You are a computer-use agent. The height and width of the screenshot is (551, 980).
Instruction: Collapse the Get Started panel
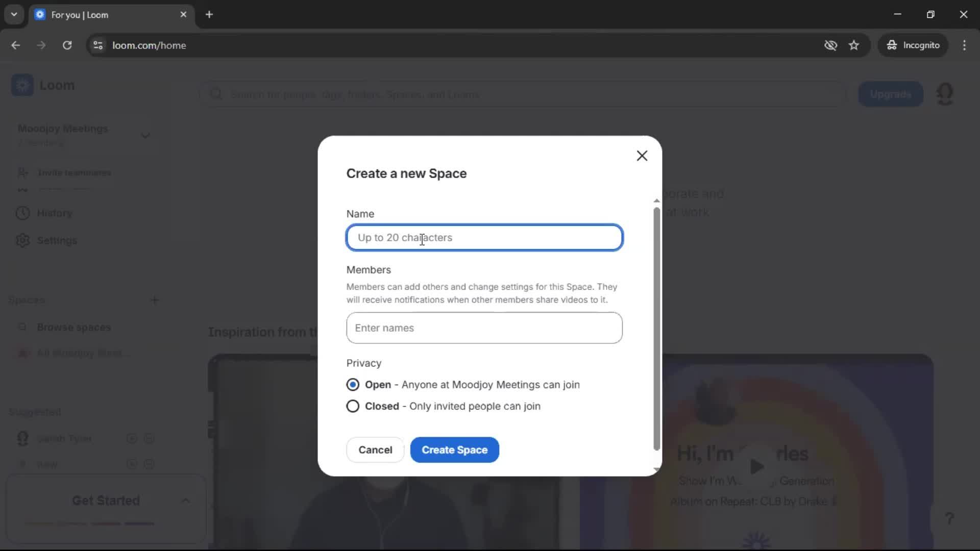(x=185, y=500)
